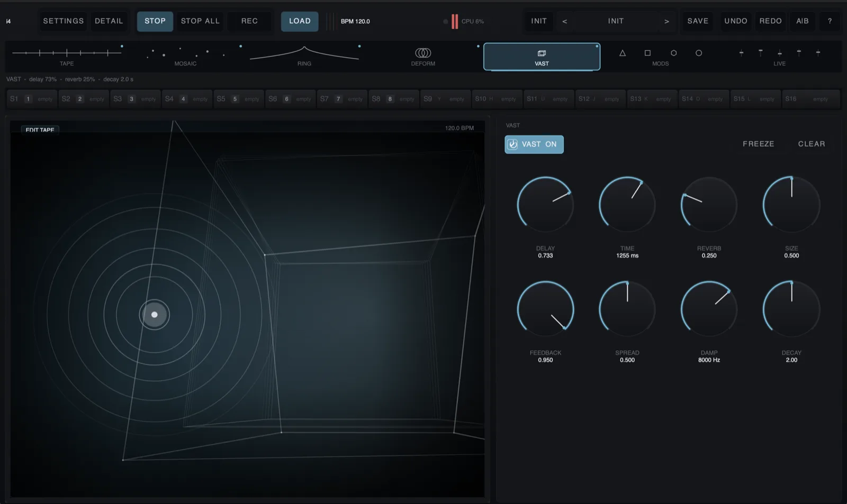Click the SIZE knob

point(791,205)
